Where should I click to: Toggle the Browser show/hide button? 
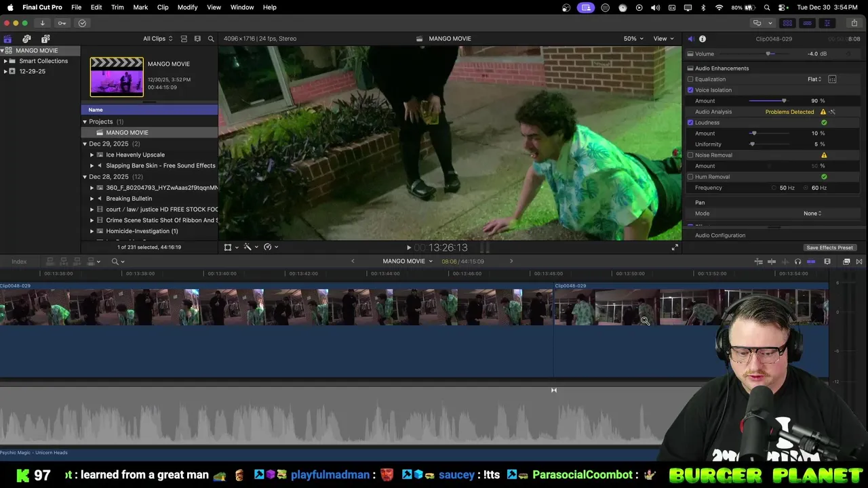coord(789,23)
